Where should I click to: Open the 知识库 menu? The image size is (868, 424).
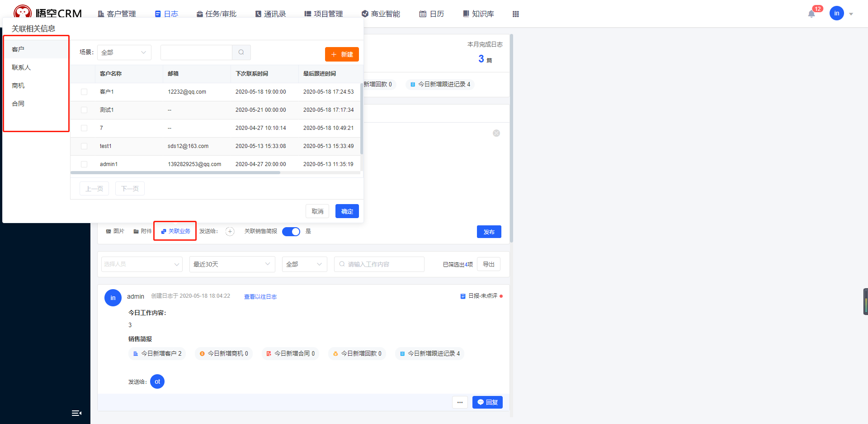click(x=478, y=14)
